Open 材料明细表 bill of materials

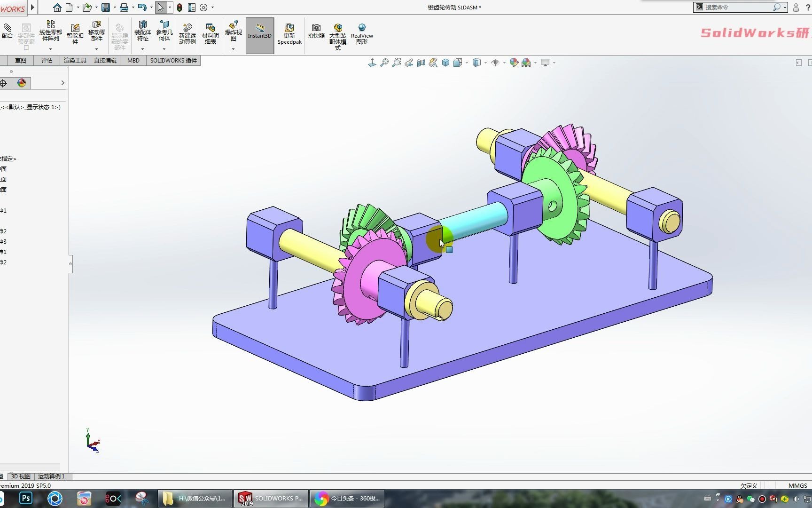pos(210,32)
